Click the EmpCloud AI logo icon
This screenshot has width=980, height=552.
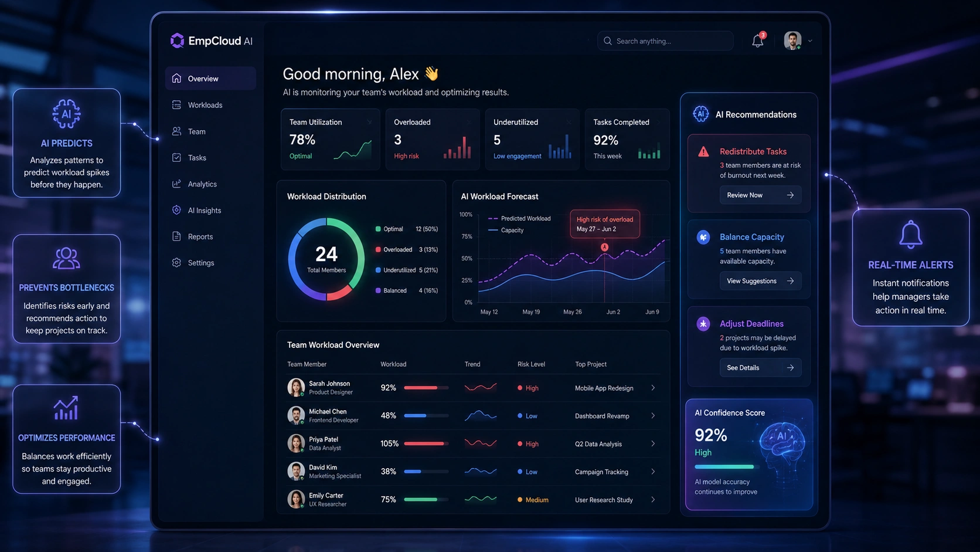pyautogui.click(x=177, y=40)
